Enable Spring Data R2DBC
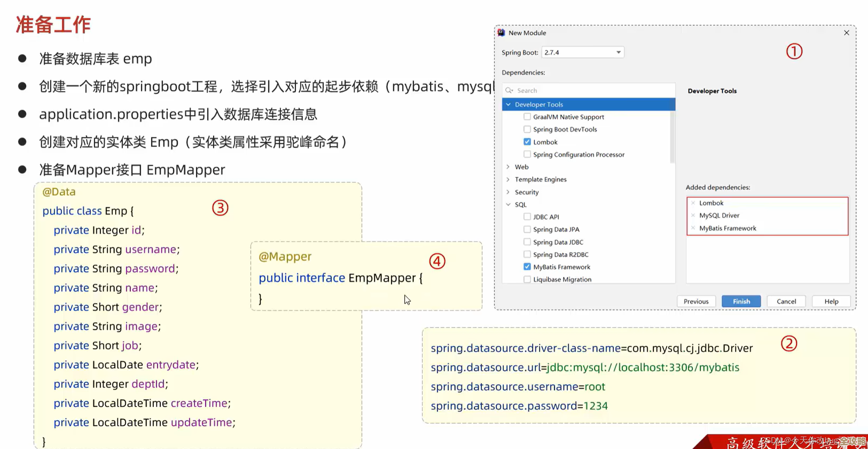The image size is (868, 449). (527, 254)
